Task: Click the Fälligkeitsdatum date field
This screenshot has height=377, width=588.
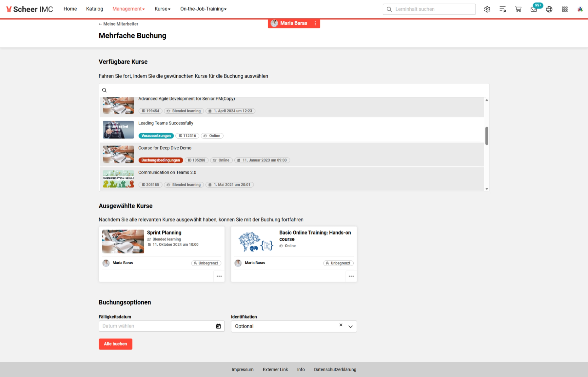Action: click(x=162, y=326)
